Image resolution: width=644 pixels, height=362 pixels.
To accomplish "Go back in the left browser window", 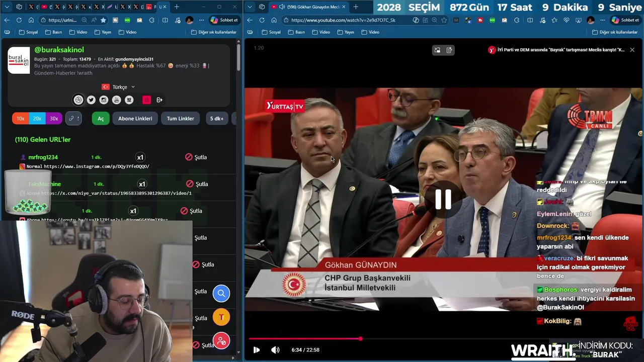I will click(x=7, y=20).
